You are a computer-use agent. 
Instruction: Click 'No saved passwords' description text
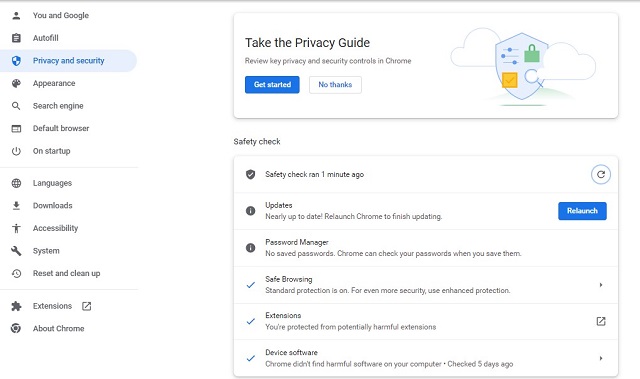click(393, 254)
